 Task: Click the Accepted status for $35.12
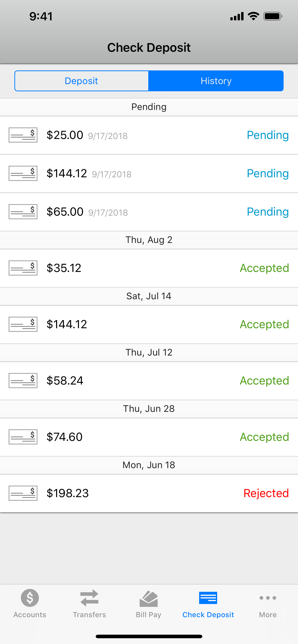(x=264, y=268)
